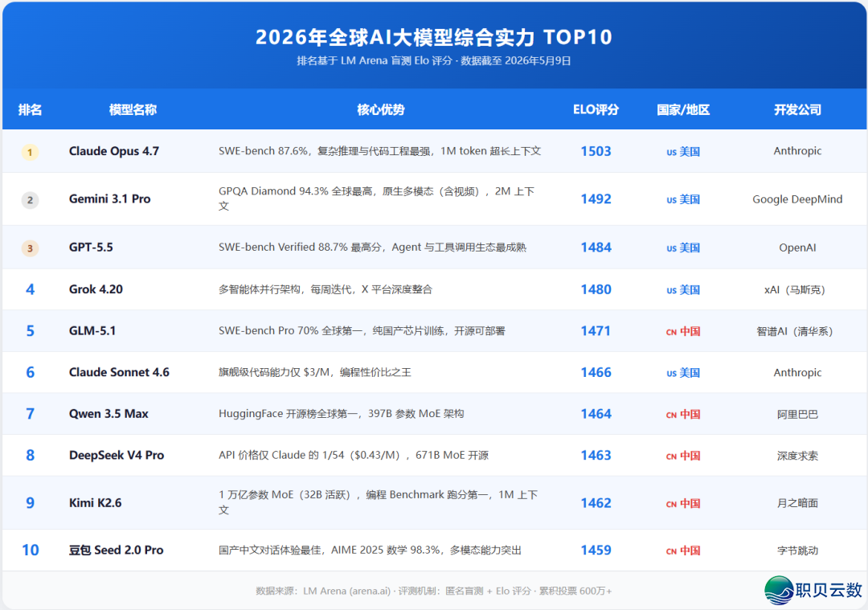This screenshot has width=868, height=610.
Task: Click ELO score 1492
Action: pyautogui.click(x=596, y=199)
